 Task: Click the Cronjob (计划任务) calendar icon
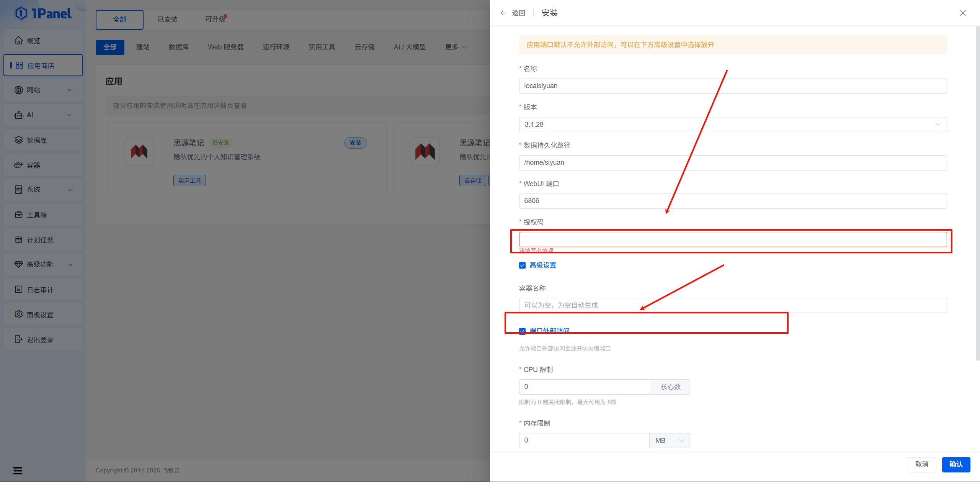tap(18, 240)
